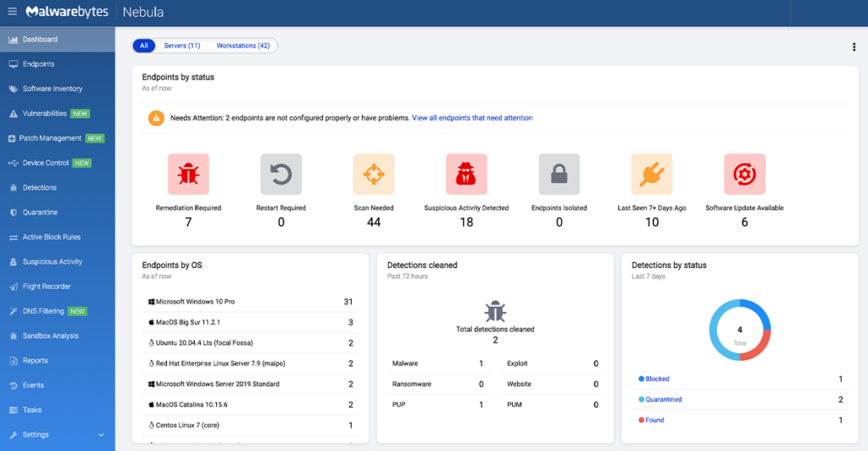Click the Endpoints monitor icon
Viewport: 868px width, 451px height.
[14, 64]
